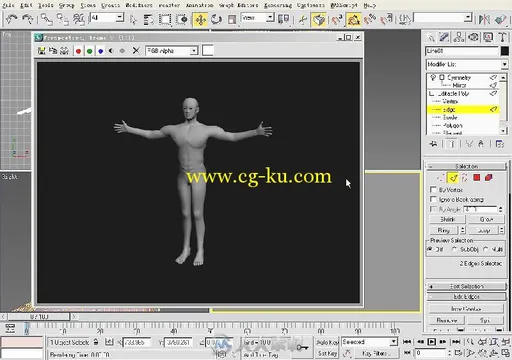Image resolution: width=512 pixels, height=360 pixels.
Task: Enable the blue channel in frame window
Action: tap(100, 51)
